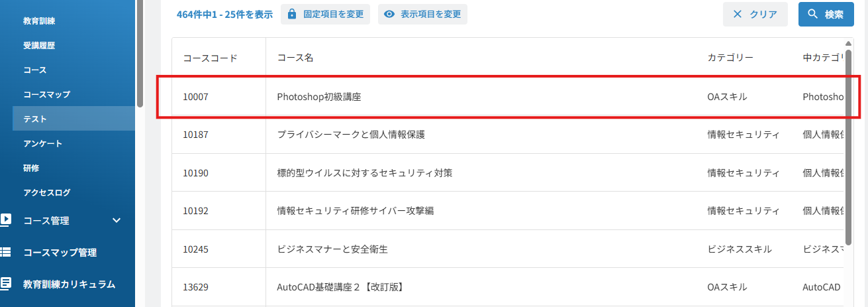Viewport: 868px width, 307px height.
Task: Open the AutoCAD基礎講座２【改訂版】 row
Action: point(508,287)
